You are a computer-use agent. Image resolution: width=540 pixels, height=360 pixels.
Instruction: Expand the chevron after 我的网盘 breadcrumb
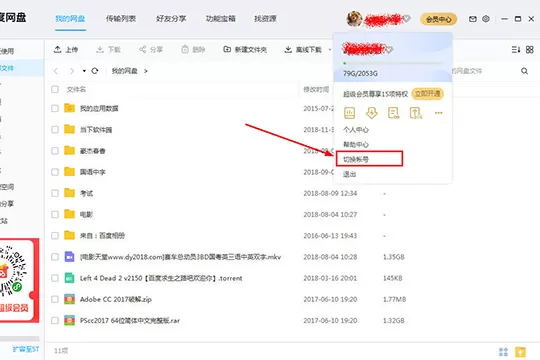pos(146,71)
